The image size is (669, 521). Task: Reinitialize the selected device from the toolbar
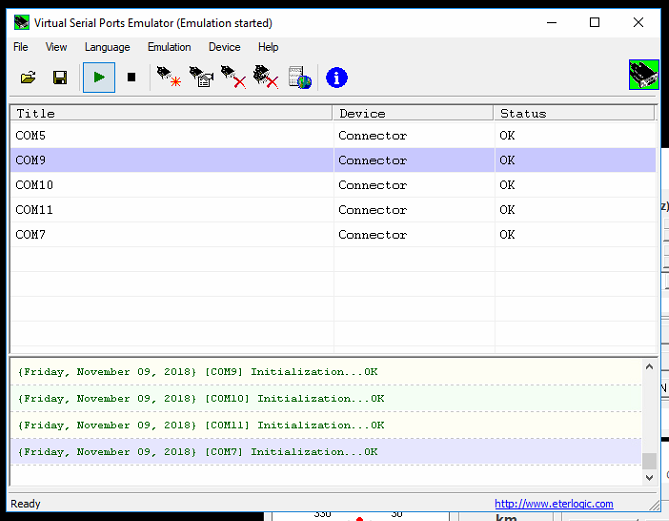(x=201, y=77)
